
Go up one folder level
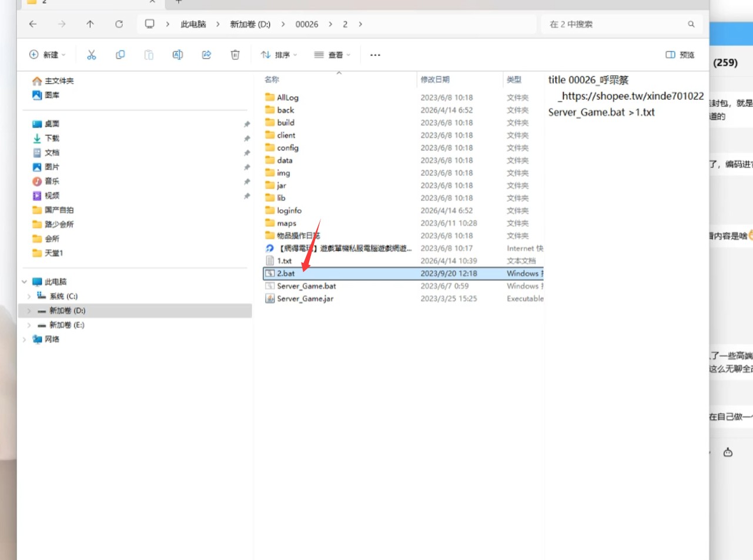click(x=90, y=24)
